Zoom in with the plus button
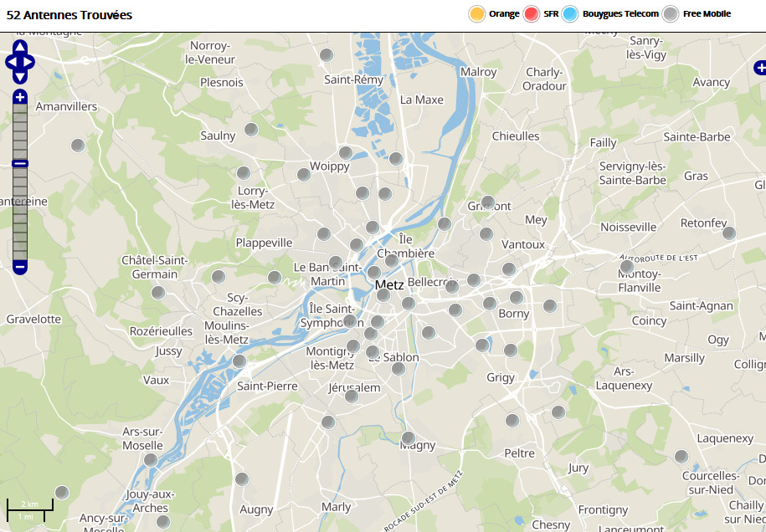Viewport: 766px width, 532px height. [x=20, y=98]
